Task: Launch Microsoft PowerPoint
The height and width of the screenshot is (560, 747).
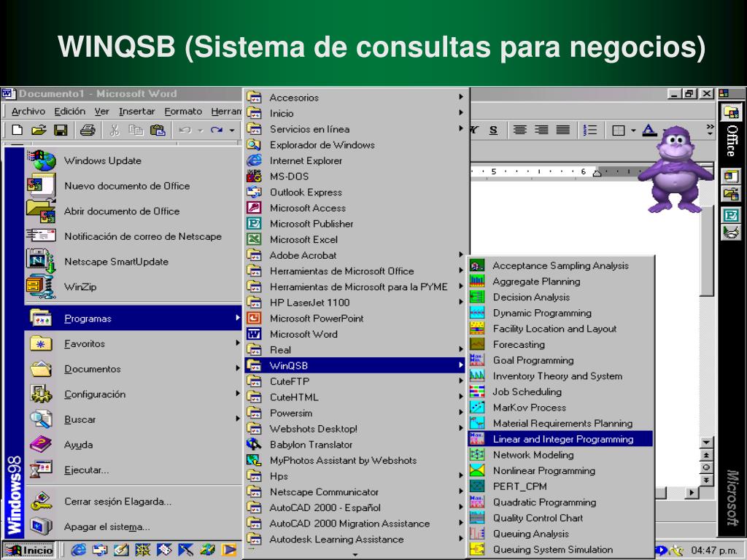Action: 355,318
